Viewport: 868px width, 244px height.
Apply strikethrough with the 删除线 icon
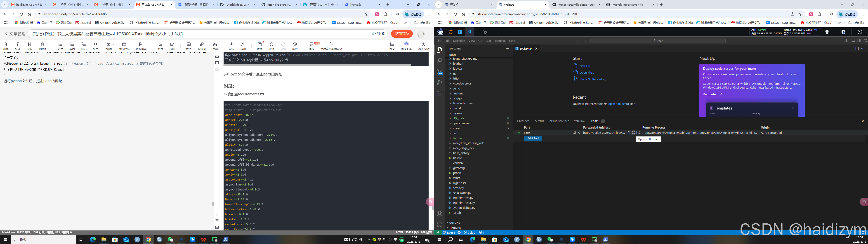coord(42,46)
